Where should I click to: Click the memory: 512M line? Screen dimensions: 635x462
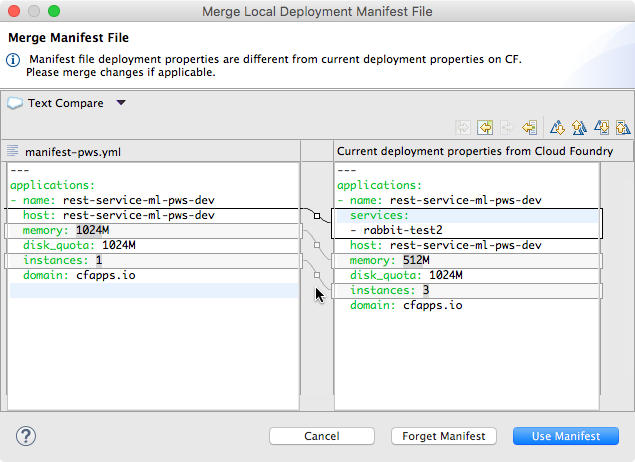pos(467,260)
